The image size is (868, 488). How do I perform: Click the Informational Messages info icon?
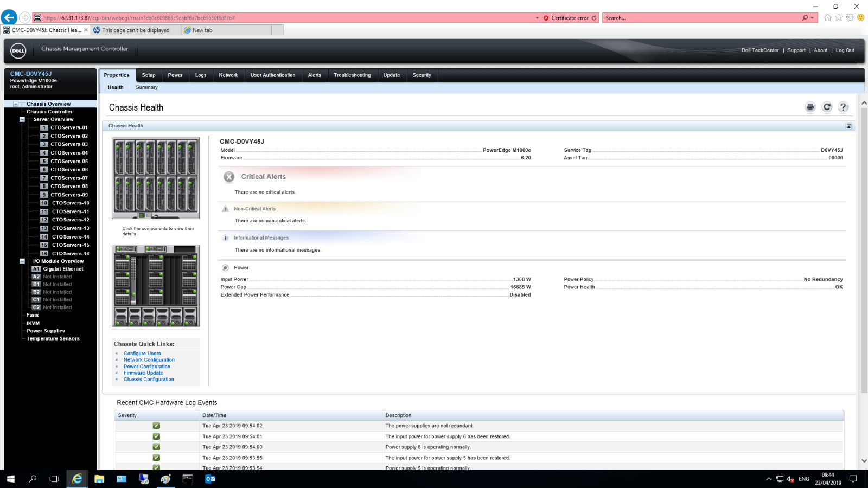pyautogui.click(x=225, y=238)
